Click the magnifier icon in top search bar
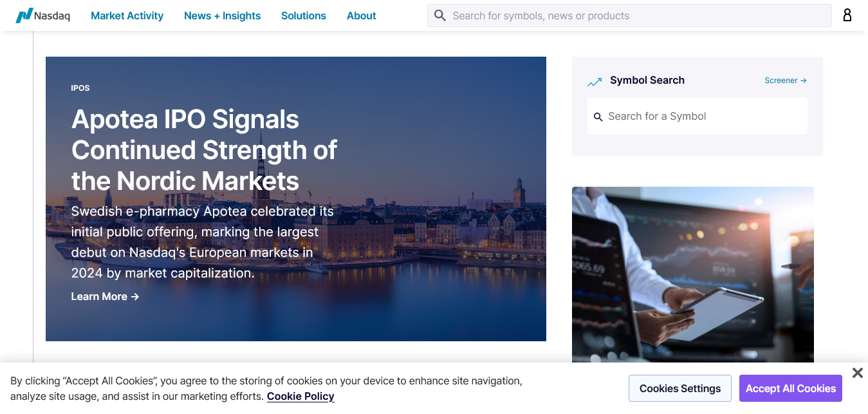This screenshot has width=868, height=414. [440, 15]
